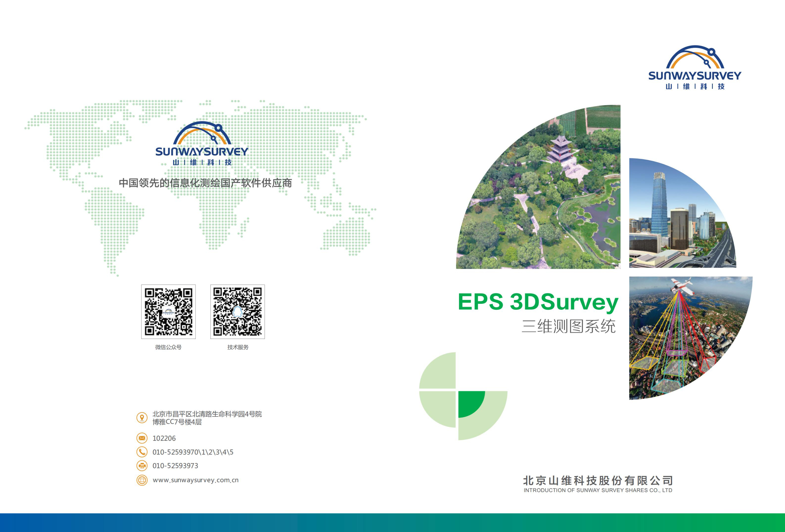Click the orange globe website icon
This screenshot has width=785, height=532.
[142, 480]
